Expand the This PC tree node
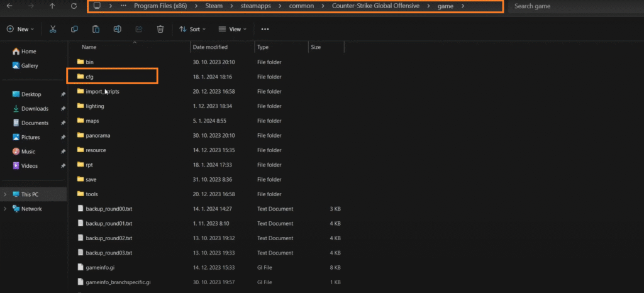This screenshot has height=293, width=644. [x=6, y=194]
